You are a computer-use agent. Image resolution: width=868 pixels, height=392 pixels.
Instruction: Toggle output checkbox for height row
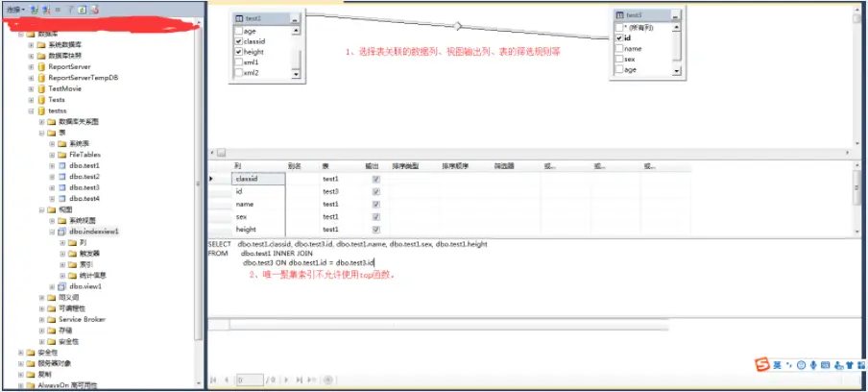click(376, 230)
